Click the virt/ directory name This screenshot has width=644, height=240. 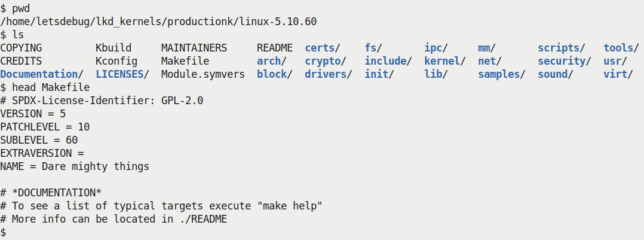tap(618, 74)
